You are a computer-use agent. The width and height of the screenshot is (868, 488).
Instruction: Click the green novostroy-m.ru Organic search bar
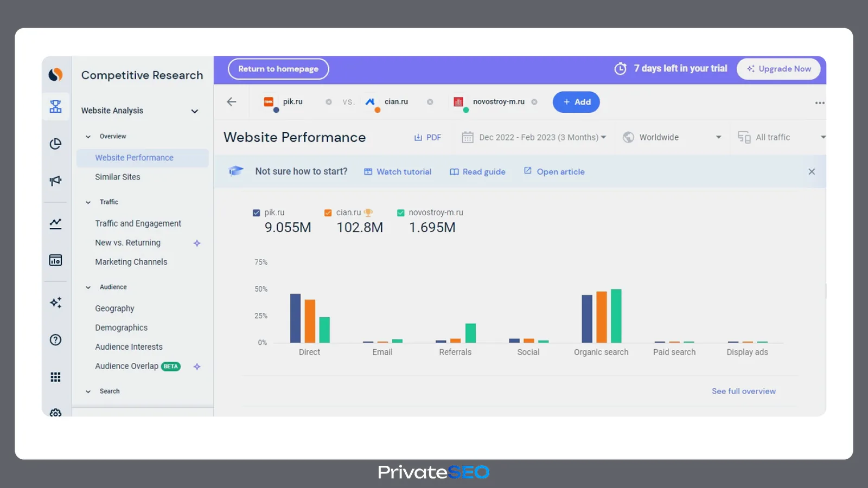click(x=616, y=316)
